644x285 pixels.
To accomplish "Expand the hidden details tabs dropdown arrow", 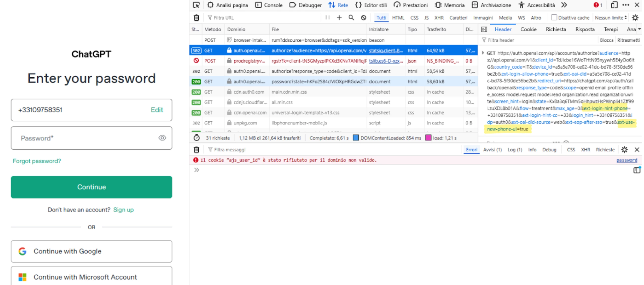I will tap(639, 29).
